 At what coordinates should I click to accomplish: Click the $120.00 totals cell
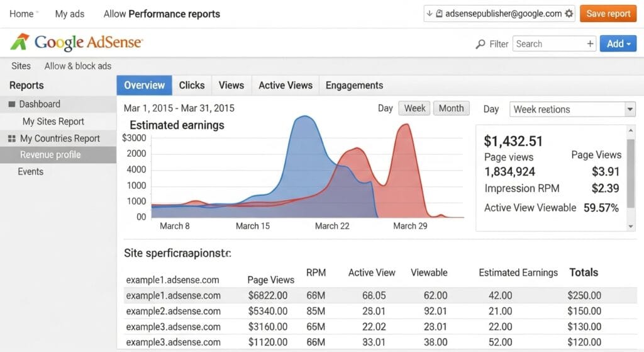(584, 342)
